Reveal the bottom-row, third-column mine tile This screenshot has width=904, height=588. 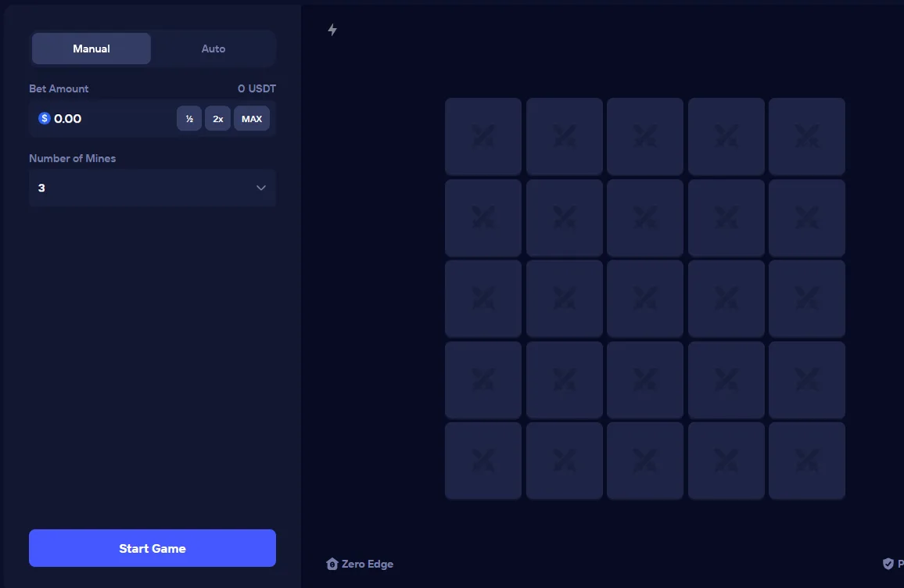coord(645,461)
